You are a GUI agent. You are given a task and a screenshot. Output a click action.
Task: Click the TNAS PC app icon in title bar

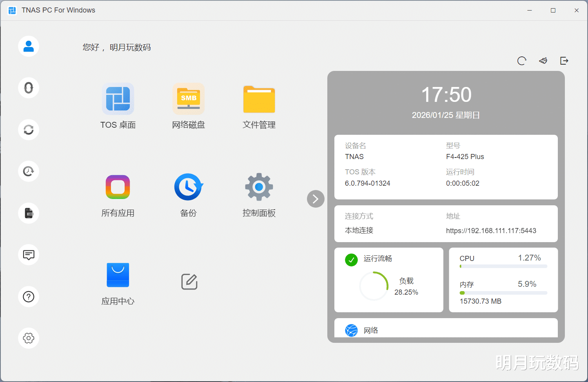pos(12,10)
